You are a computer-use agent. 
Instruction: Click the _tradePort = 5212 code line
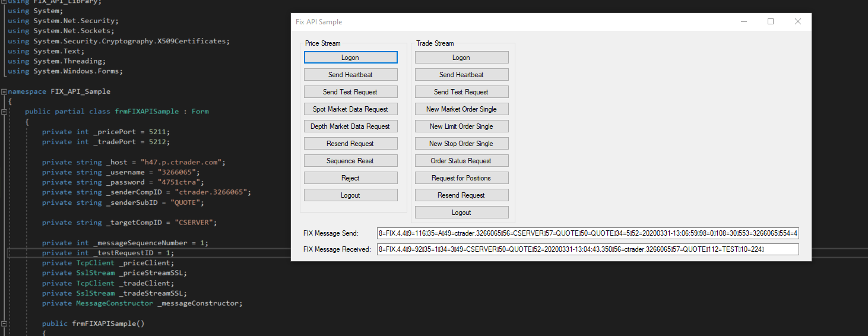click(x=106, y=142)
